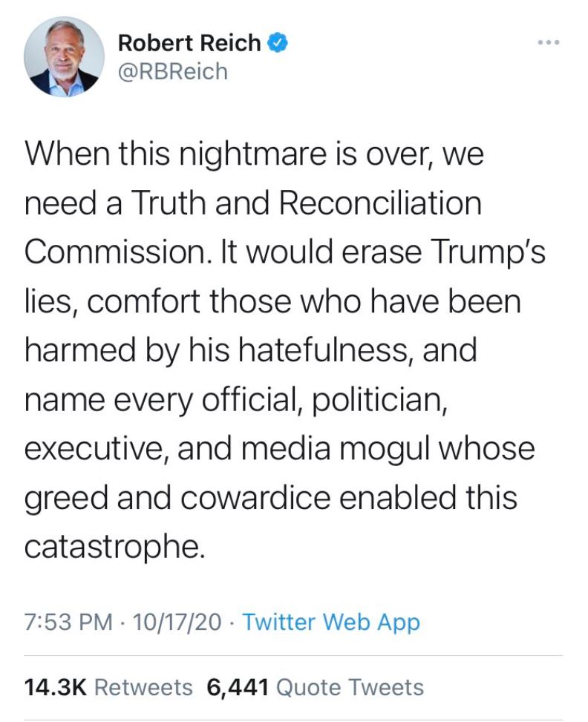Click the 14.3K retweet count number
This screenshot has width=588, height=722.
click(x=56, y=687)
